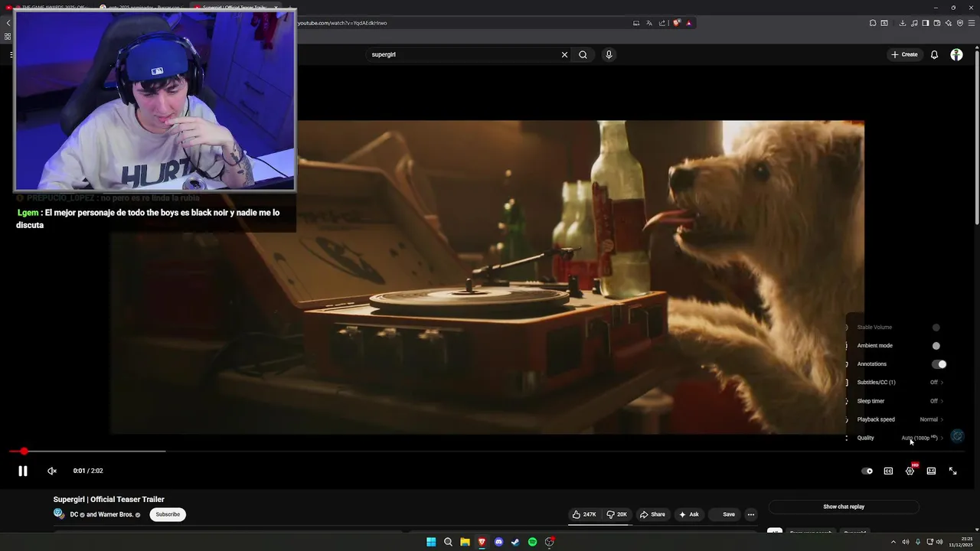980x551 pixels.
Task: Open Brave Leo AI icon in toolbar
Action: [x=949, y=23]
